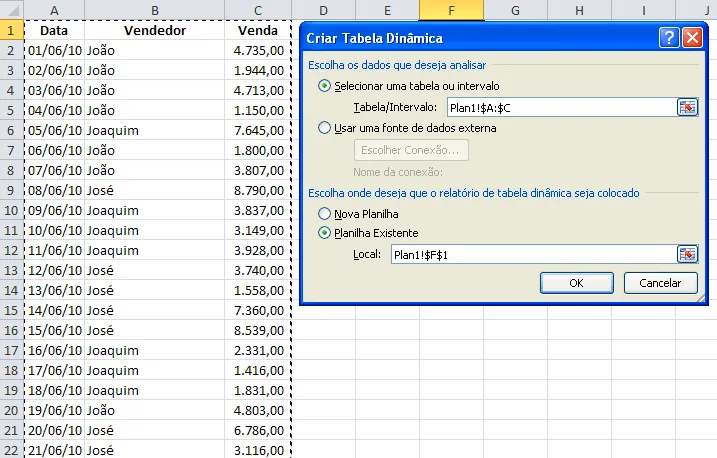
Task: Select column H header
Action: point(579,10)
